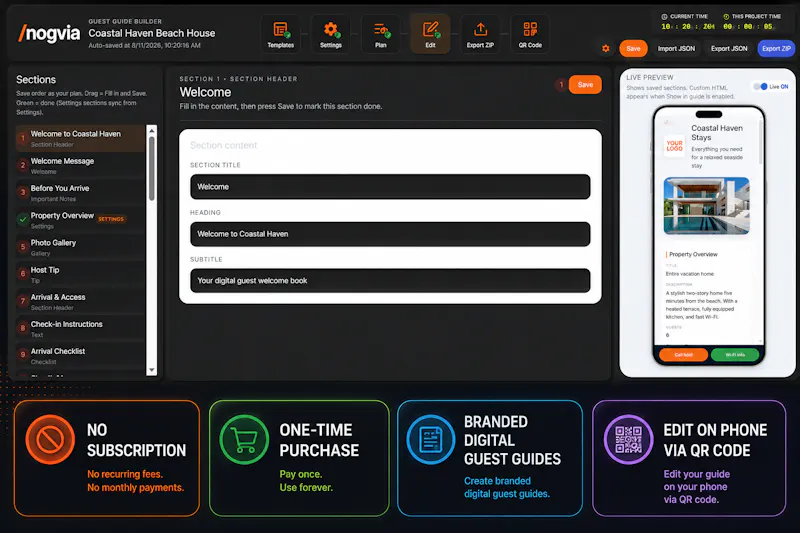The width and height of the screenshot is (800, 533).
Task: Click the Entire vacation home text in preview
Action: (x=689, y=274)
